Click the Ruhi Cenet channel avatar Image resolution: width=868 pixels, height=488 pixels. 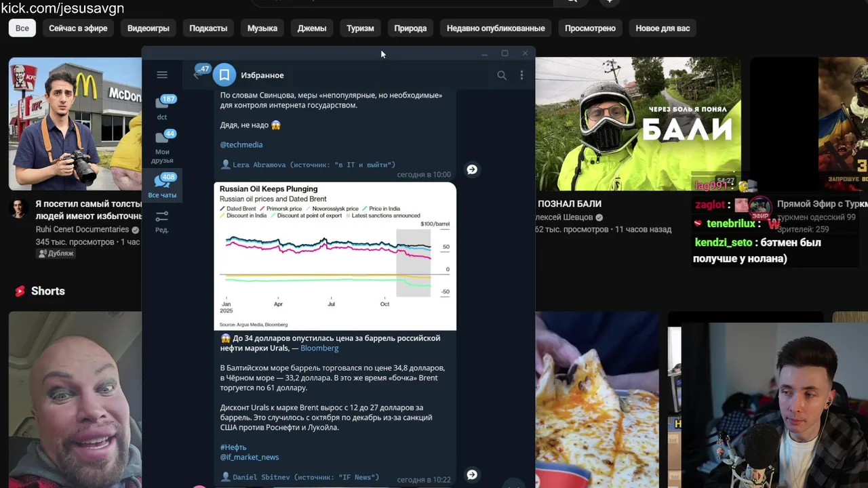[18, 208]
